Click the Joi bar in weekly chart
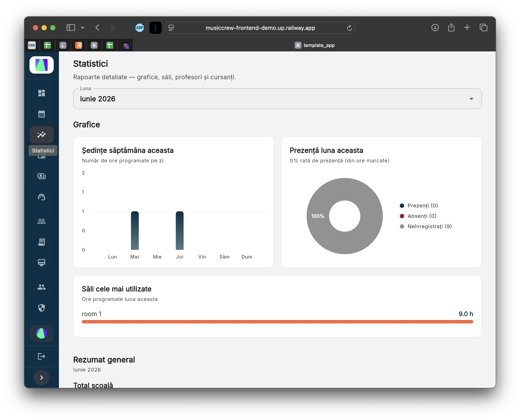 click(180, 231)
